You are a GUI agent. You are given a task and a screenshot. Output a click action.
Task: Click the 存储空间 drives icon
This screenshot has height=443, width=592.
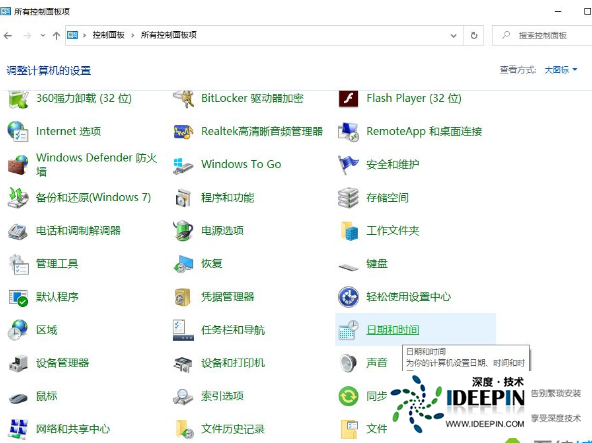tap(348, 198)
